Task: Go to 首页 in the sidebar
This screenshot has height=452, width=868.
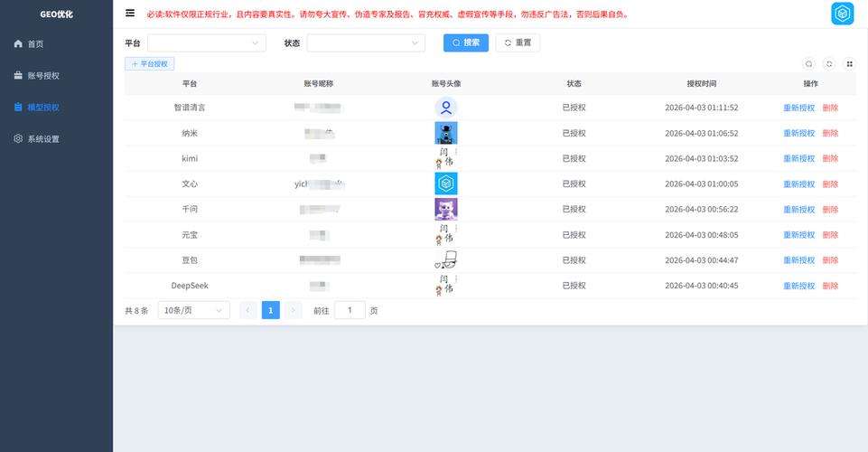Action: [x=35, y=43]
